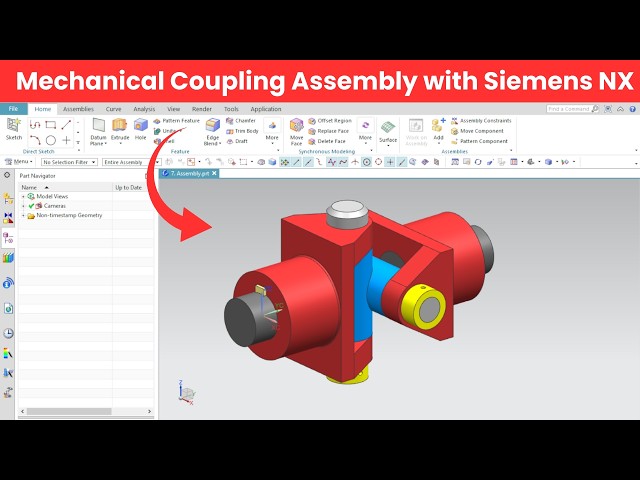The image size is (640, 480).
Task: Close the 7. Assembly.prt document tab
Action: tap(214, 173)
